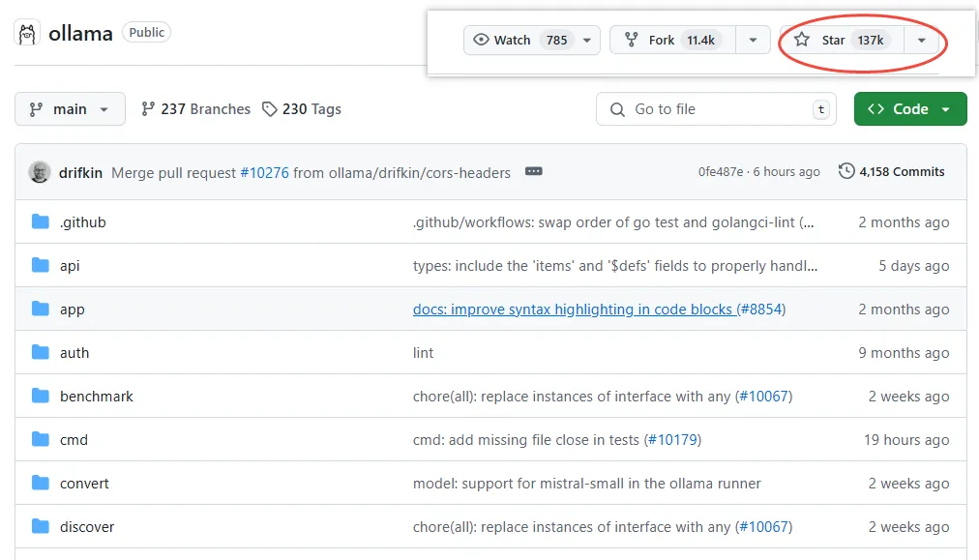
Task: Open the app folder
Action: pos(73,309)
